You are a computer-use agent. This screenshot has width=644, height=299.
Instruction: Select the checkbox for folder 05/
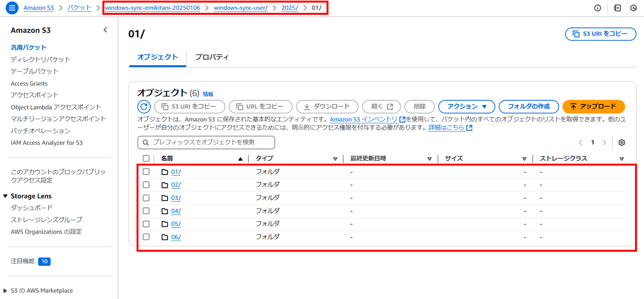(146, 224)
